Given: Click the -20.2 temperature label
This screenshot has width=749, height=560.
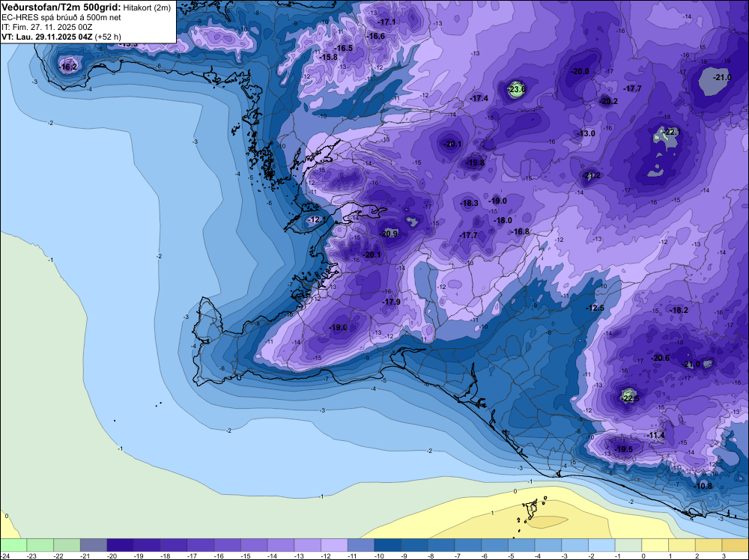Looking at the screenshot, I should [x=609, y=101].
